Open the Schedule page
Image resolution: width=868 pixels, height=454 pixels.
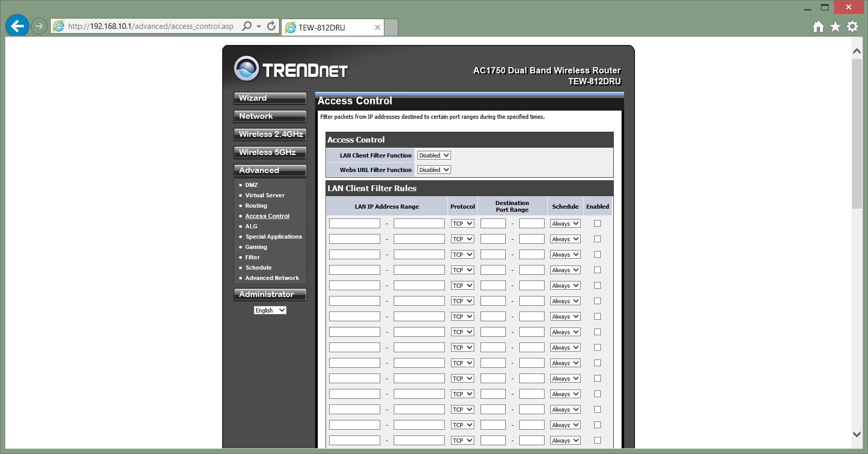pyautogui.click(x=258, y=268)
